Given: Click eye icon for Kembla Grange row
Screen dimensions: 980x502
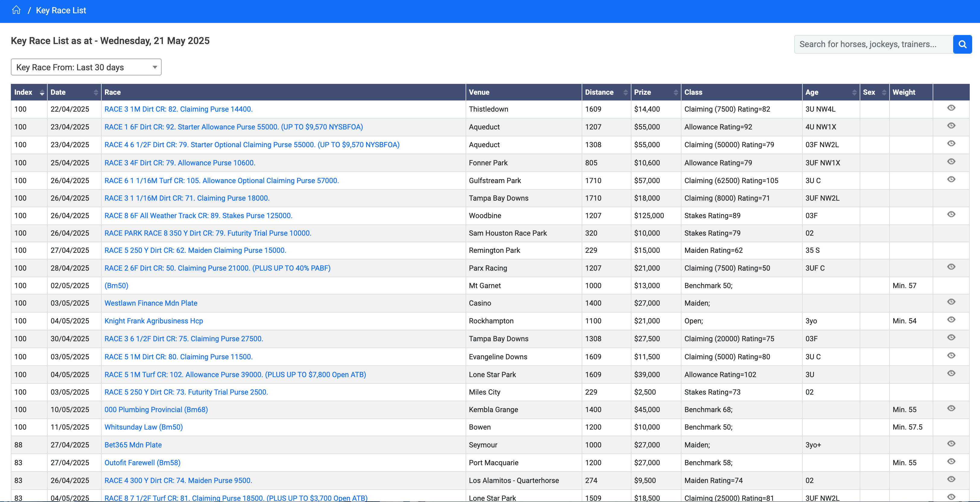Looking at the screenshot, I should [x=951, y=408].
